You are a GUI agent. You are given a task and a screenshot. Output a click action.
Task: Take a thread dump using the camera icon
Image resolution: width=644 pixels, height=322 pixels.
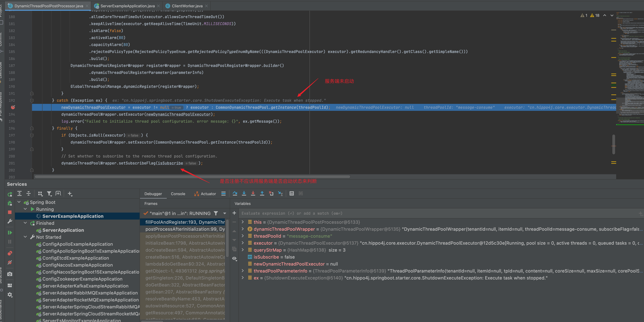[10, 274]
